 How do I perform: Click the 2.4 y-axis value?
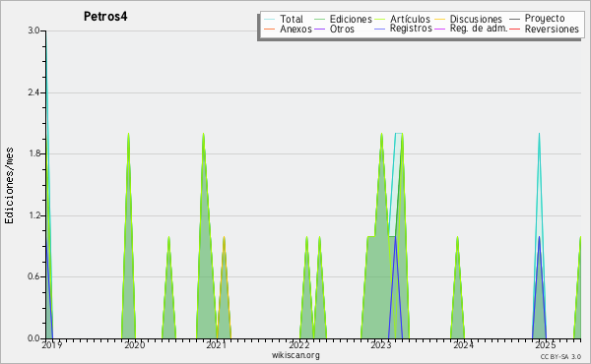tap(33, 92)
